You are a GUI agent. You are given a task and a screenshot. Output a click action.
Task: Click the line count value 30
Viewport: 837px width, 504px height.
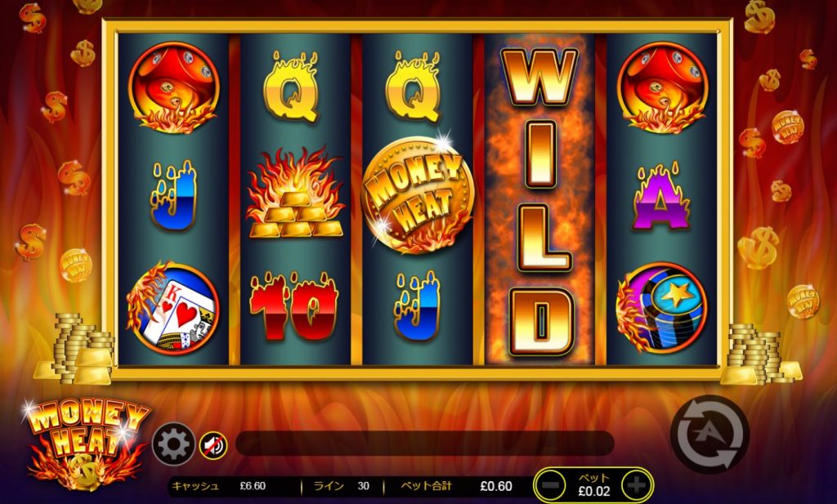pyautogui.click(x=363, y=486)
